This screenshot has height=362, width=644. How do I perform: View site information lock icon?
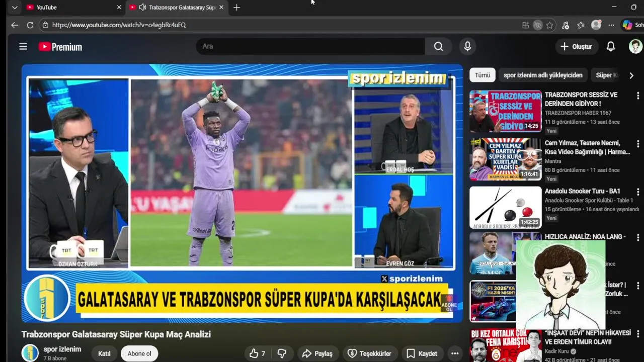(x=45, y=25)
